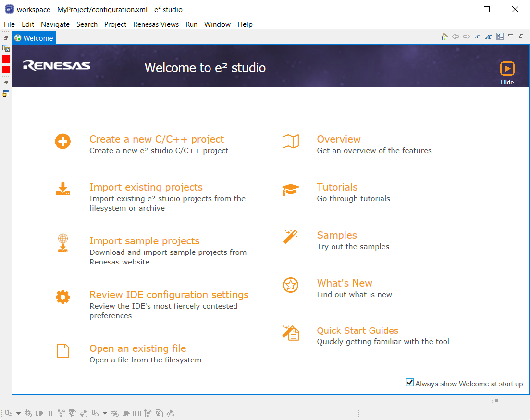Open the File menu

pos(9,24)
